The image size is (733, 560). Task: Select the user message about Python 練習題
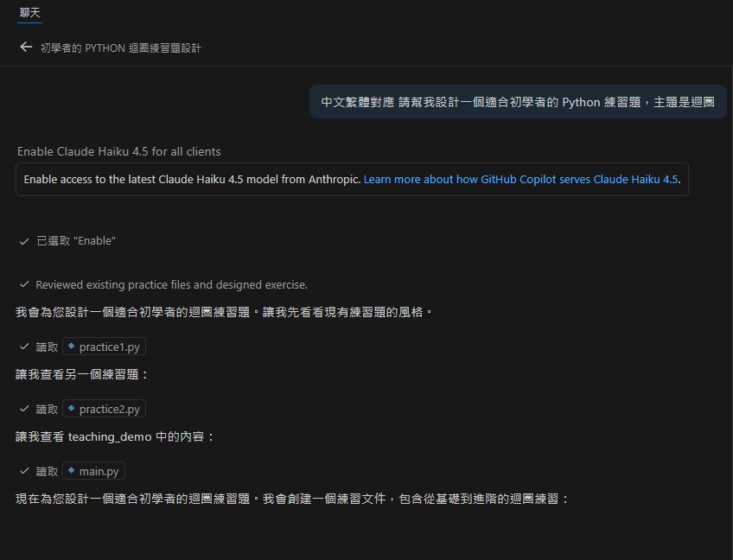(517, 102)
